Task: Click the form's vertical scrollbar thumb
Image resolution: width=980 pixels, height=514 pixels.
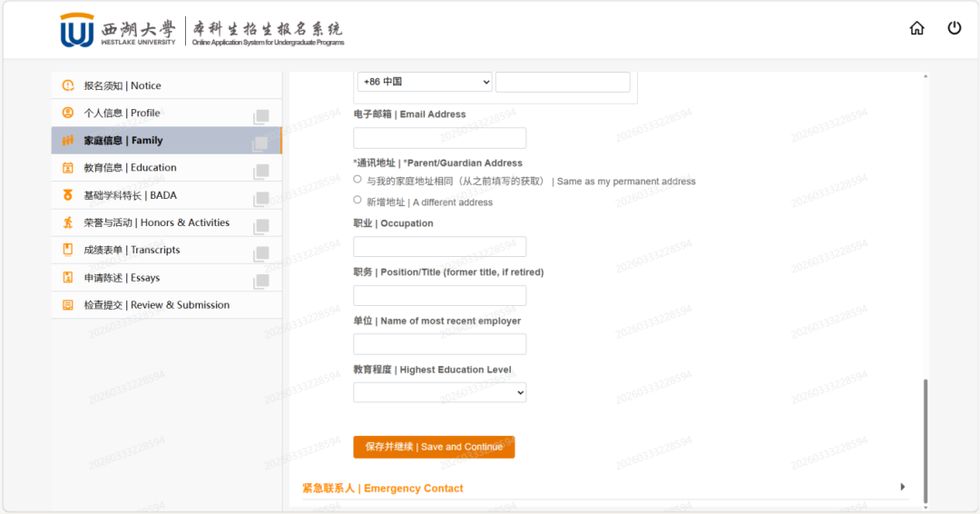Action: [925, 440]
